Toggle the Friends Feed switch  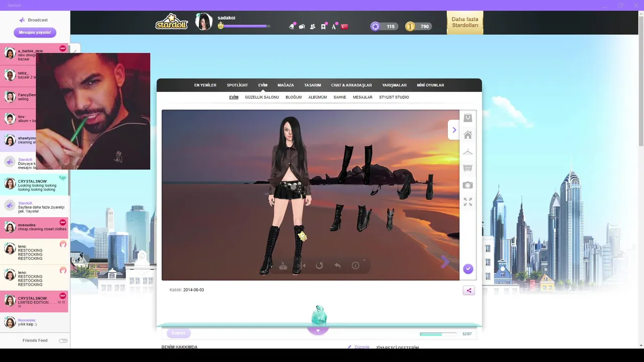pos(63,340)
